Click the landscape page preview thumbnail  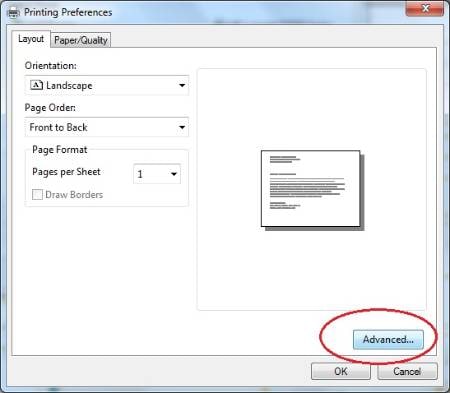[311, 189]
